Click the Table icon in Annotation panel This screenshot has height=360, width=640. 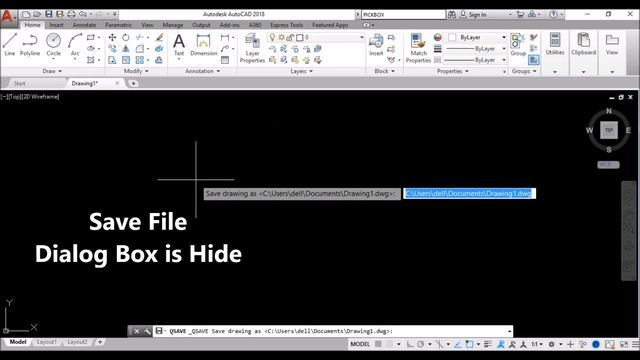(225, 60)
